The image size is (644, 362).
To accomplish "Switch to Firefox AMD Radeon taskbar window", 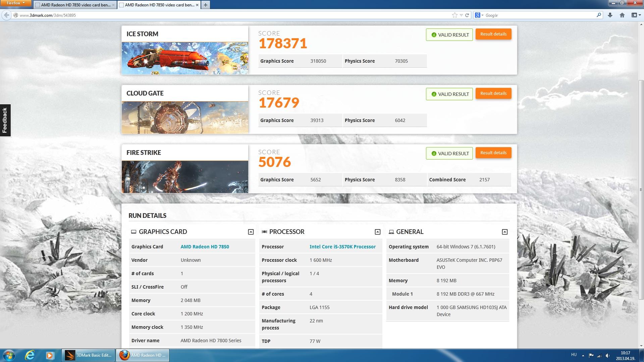I will click(143, 355).
